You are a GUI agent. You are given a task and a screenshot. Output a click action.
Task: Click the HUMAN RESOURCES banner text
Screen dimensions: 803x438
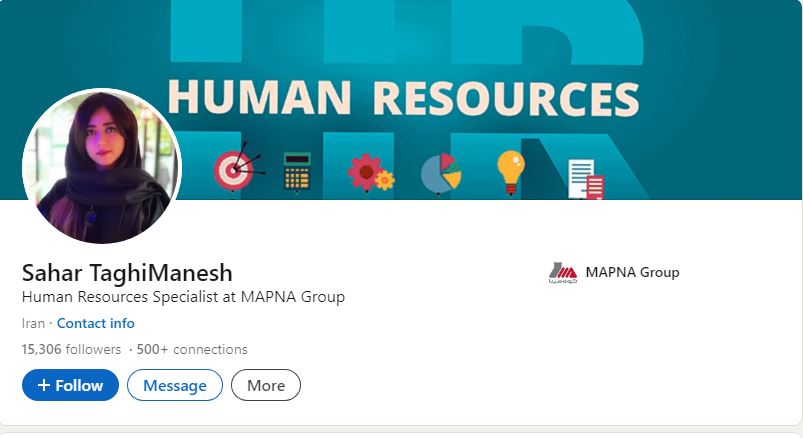(404, 97)
